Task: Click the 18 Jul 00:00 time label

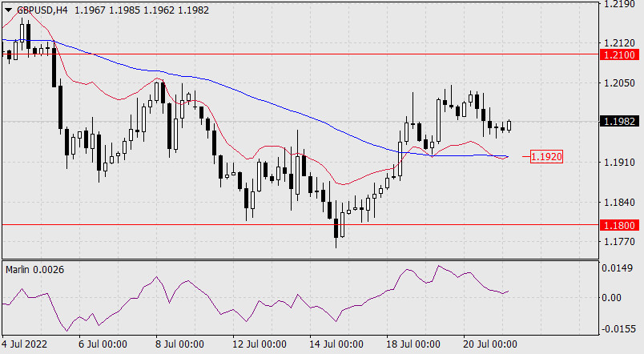Action: click(x=413, y=344)
